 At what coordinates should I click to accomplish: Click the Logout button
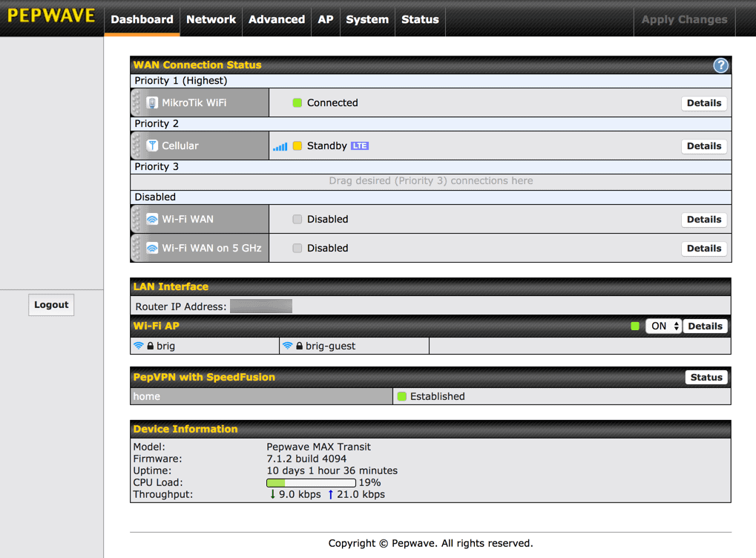point(51,305)
